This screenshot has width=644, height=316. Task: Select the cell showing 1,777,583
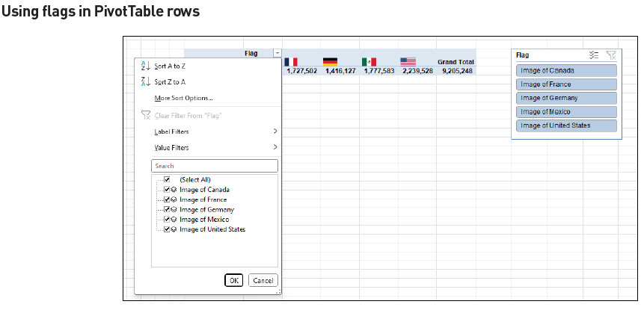(378, 70)
